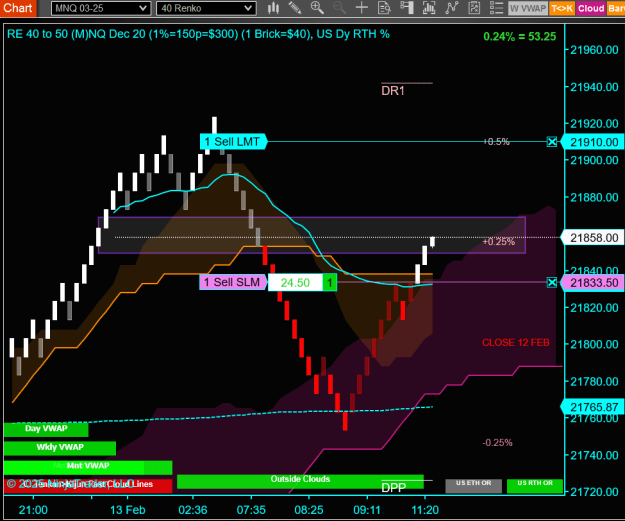Screen dimensions: 625x521
Task: Click the red Cloud Lines button
Action: 88,485
